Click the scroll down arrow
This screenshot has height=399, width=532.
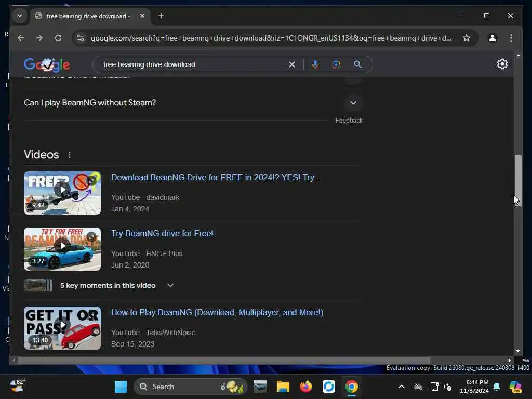[x=518, y=352]
